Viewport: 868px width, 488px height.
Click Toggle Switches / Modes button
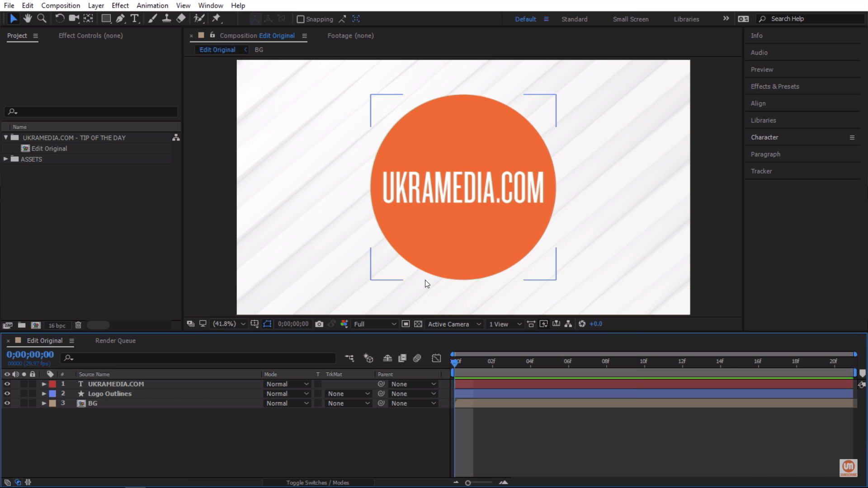(317, 483)
